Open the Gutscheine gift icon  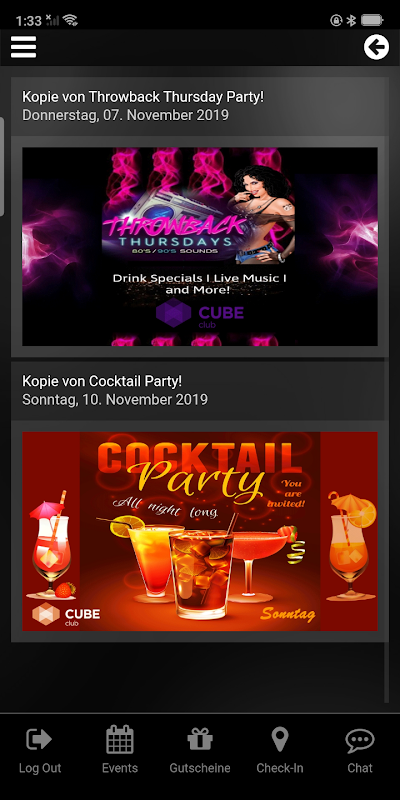point(200,739)
